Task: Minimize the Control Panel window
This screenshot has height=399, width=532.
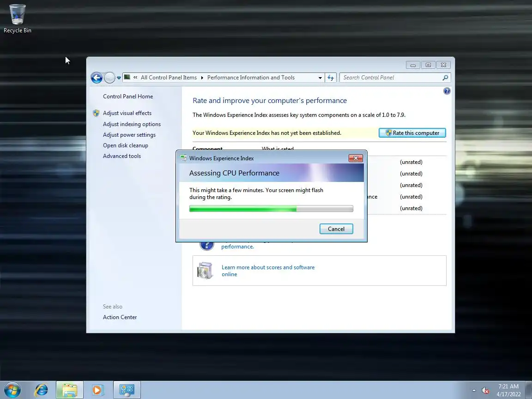Action: 413,65
